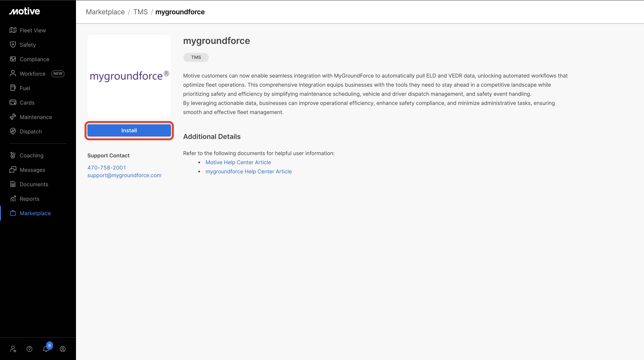This screenshot has width=644, height=360.
Task: Click the Cards wallet icon
Action: point(13,102)
